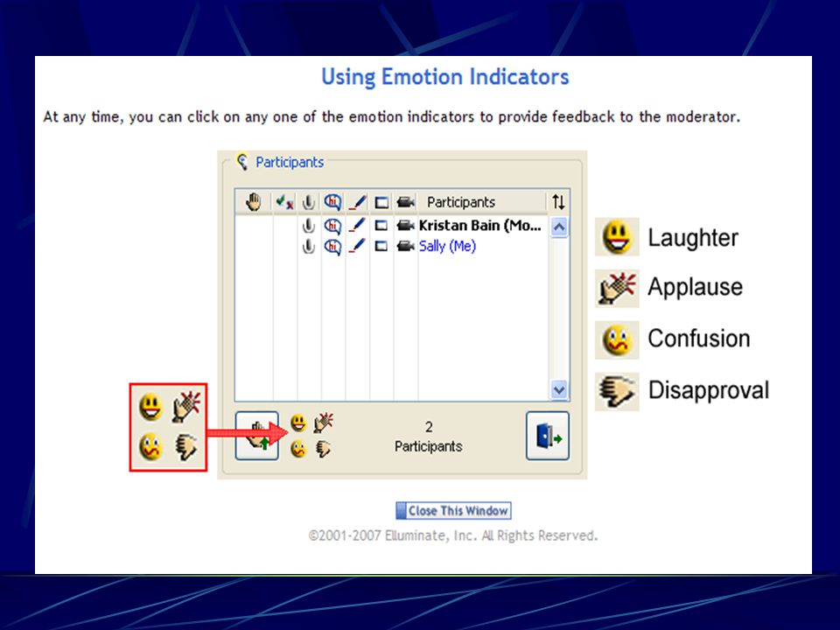Click the Participants column header
The height and width of the screenshot is (630, 840).
click(x=461, y=202)
